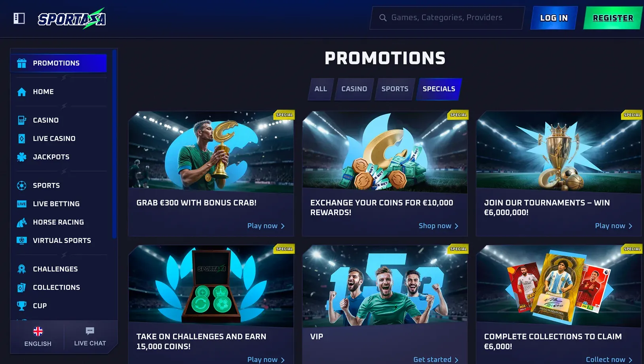Switch to the Sports promotions tab
Screen dimensions: 644x364
tap(395, 89)
